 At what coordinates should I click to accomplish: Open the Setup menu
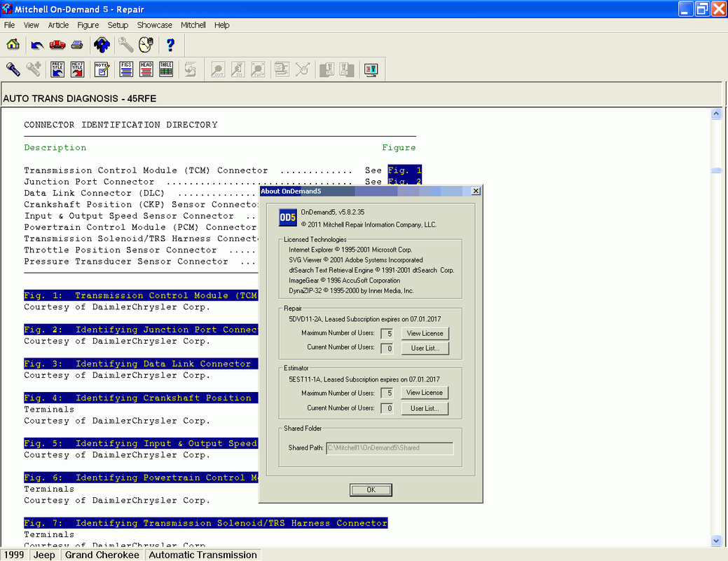118,25
